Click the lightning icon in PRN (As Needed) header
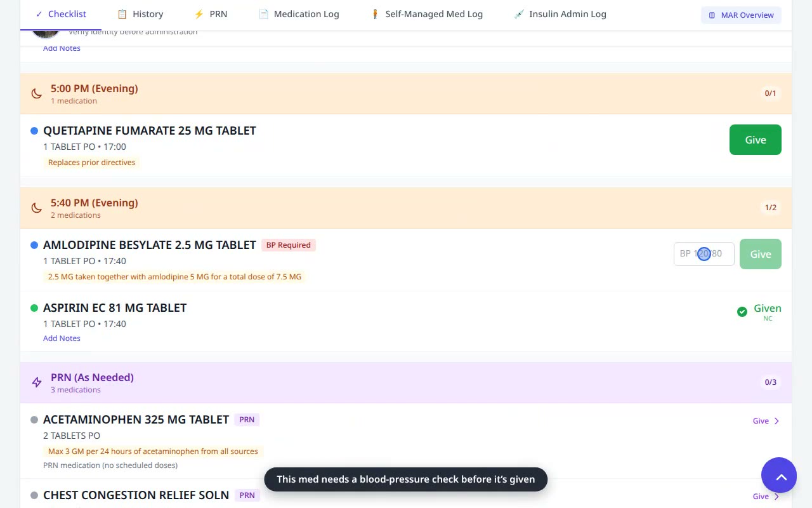This screenshot has width=812, height=508. [x=37, y=382]
